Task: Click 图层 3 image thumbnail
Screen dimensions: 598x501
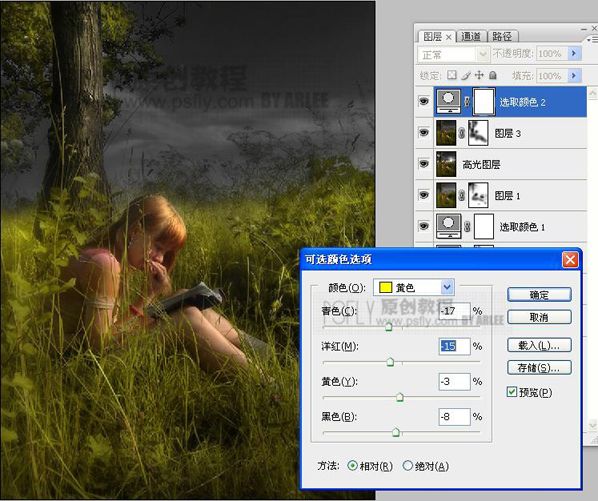Action: 446,133
